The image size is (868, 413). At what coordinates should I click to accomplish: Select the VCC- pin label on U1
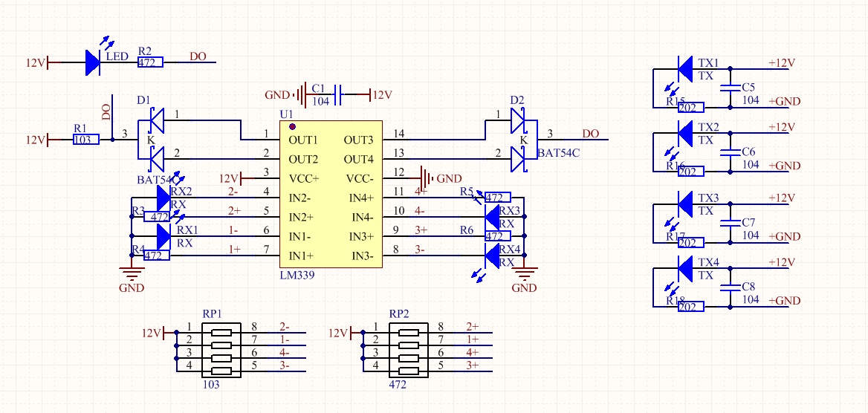tap(360, 178)
